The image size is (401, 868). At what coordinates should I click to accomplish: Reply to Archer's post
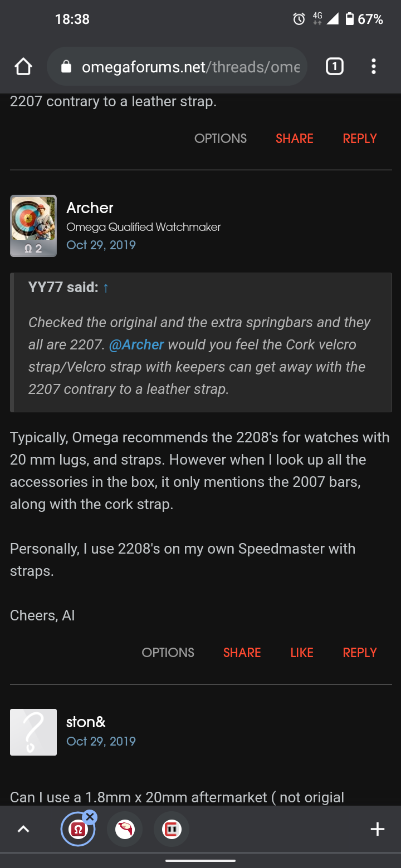(x=360, y=653)
